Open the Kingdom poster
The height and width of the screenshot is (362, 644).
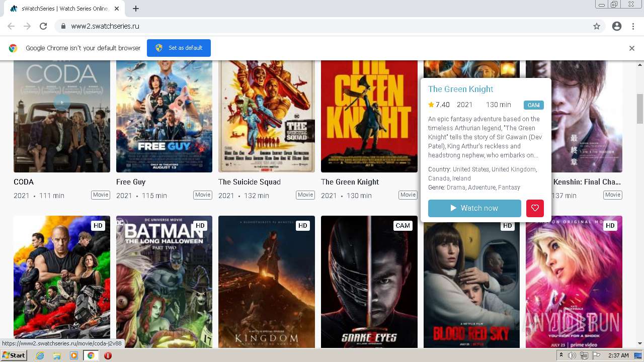(267, 282)
